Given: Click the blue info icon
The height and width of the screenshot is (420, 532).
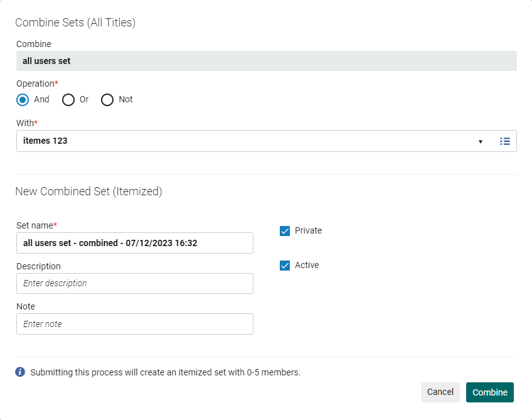Looking at the screenshot, I should (x=20, y=372).
